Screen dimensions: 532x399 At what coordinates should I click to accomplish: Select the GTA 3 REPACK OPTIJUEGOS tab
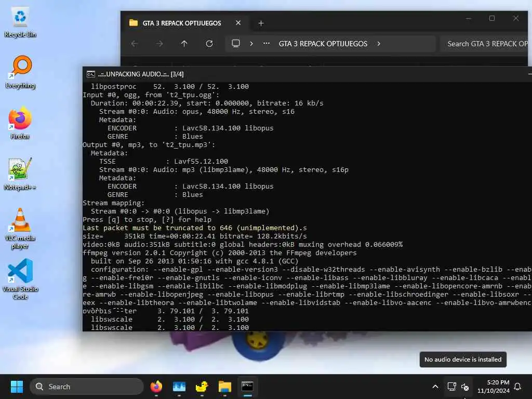tap(181, 23)
